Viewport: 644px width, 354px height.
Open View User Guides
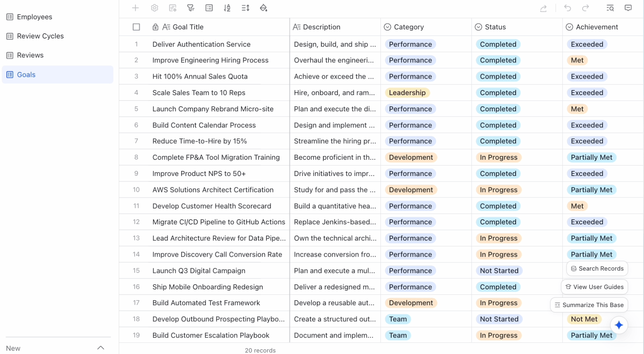[594, 287]
